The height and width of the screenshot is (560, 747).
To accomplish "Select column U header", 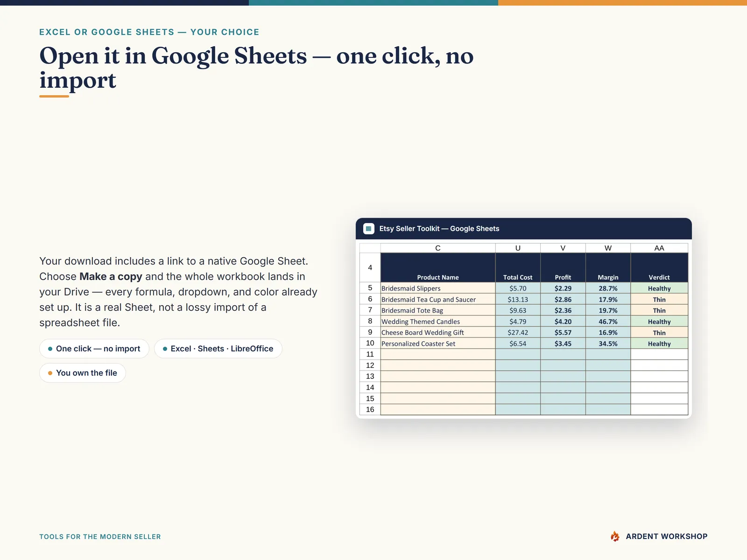I will tap(518, 248).
